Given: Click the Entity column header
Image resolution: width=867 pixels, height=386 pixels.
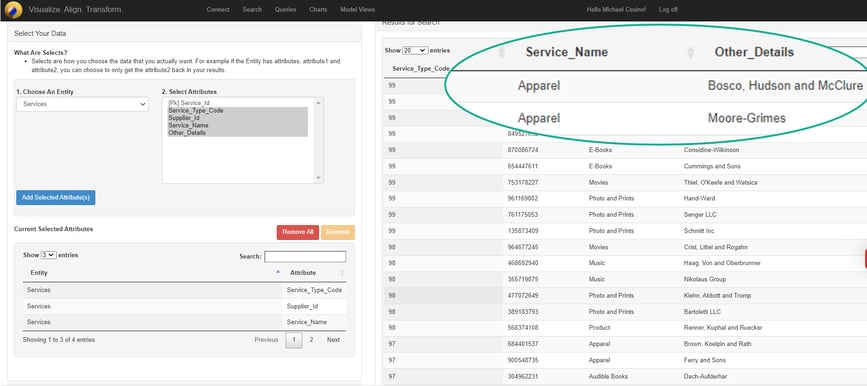Looking at the screenshot, I should pyautogui.click(x=152, y=273).
